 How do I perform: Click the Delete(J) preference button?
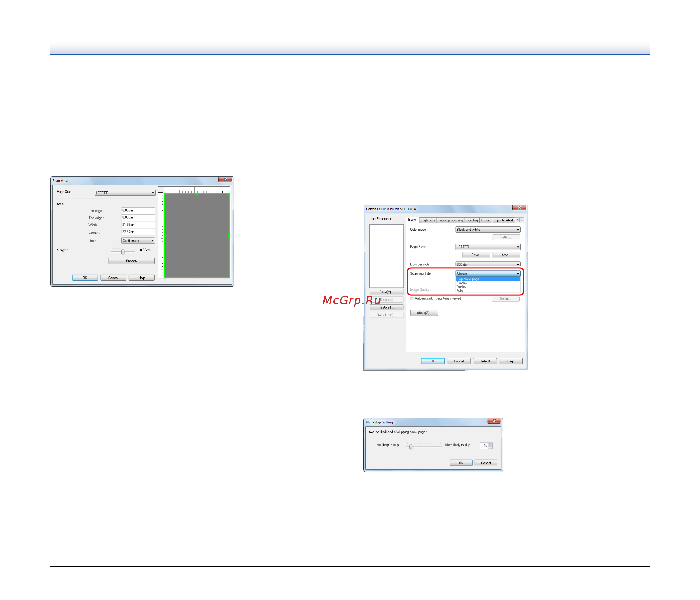tap(386, 300)
